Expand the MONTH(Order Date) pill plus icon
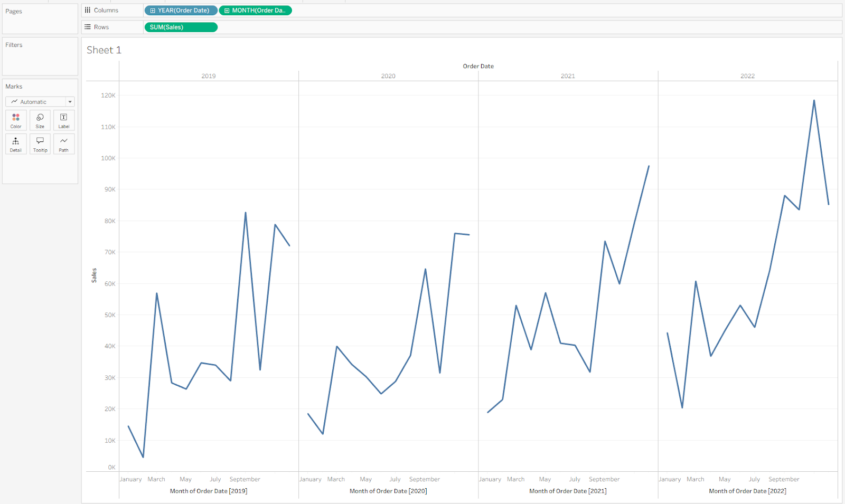 point(227,11)
